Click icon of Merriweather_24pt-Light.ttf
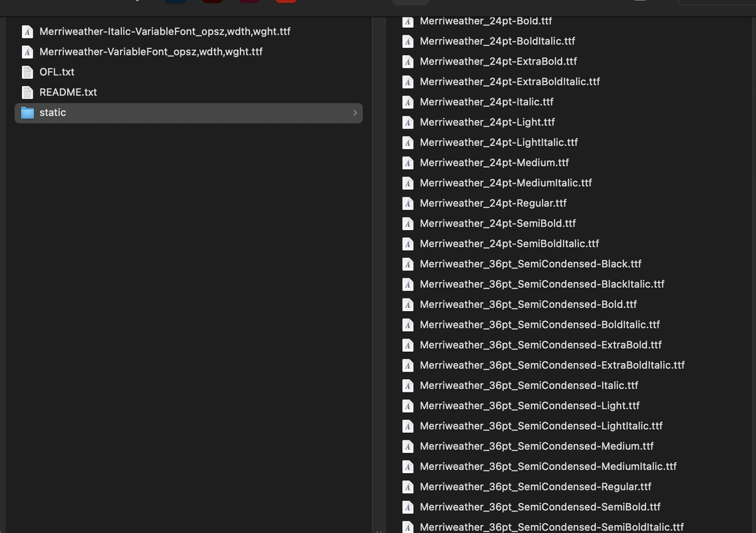756x533 pixels. point(408,123)
